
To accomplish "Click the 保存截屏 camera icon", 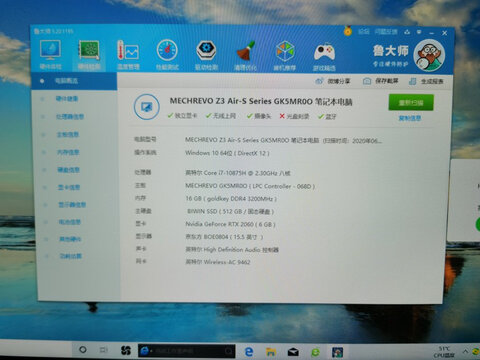I will pyautogui.click(x=367, y=81).
